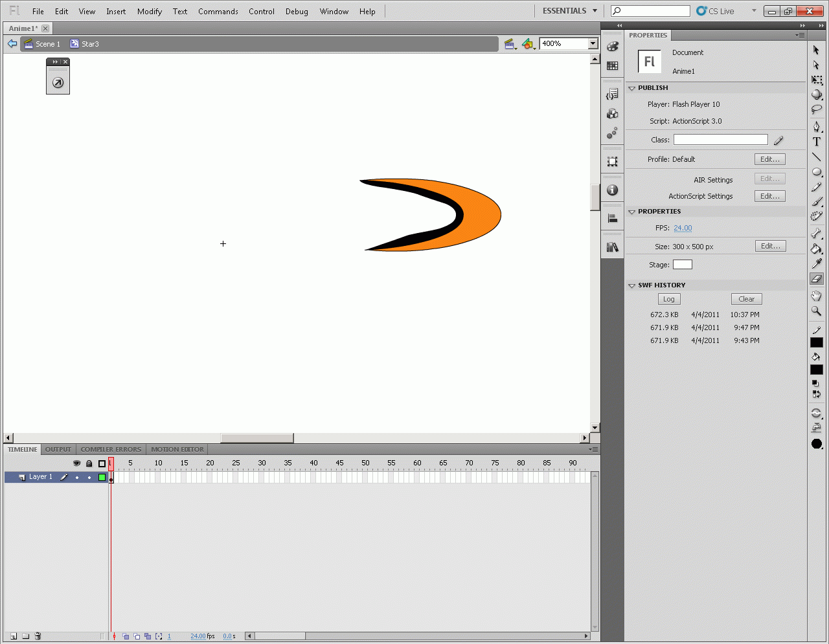
Task: Open the Properties panel options menu
Action: click(x=801, y=35)
